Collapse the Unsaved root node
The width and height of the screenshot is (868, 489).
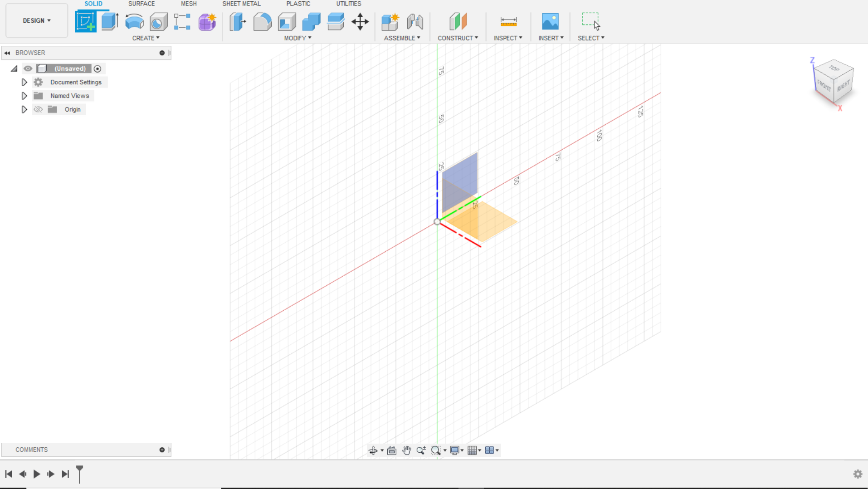(15, 68)
